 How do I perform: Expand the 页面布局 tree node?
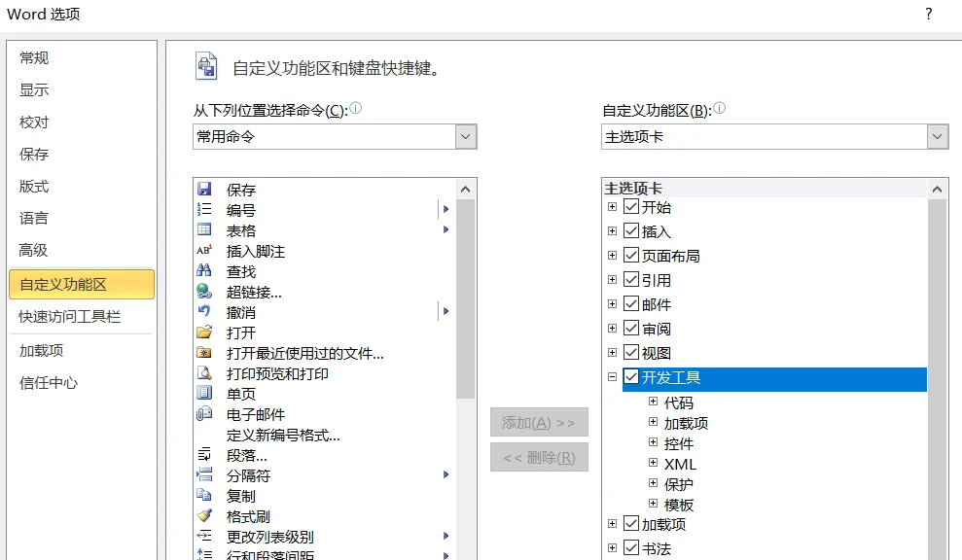612,255
